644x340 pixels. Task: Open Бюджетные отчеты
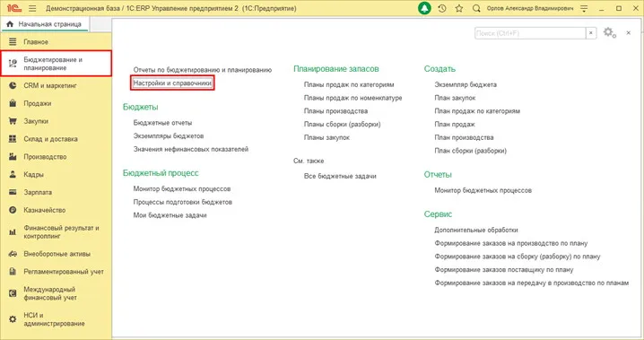click(x=162, y=123)
